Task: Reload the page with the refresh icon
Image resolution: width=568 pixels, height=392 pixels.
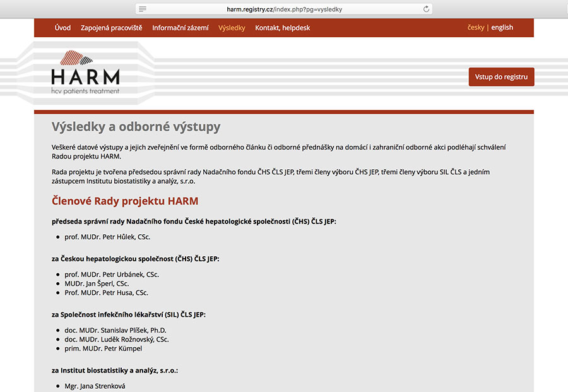Action: [x=426, y=9]
